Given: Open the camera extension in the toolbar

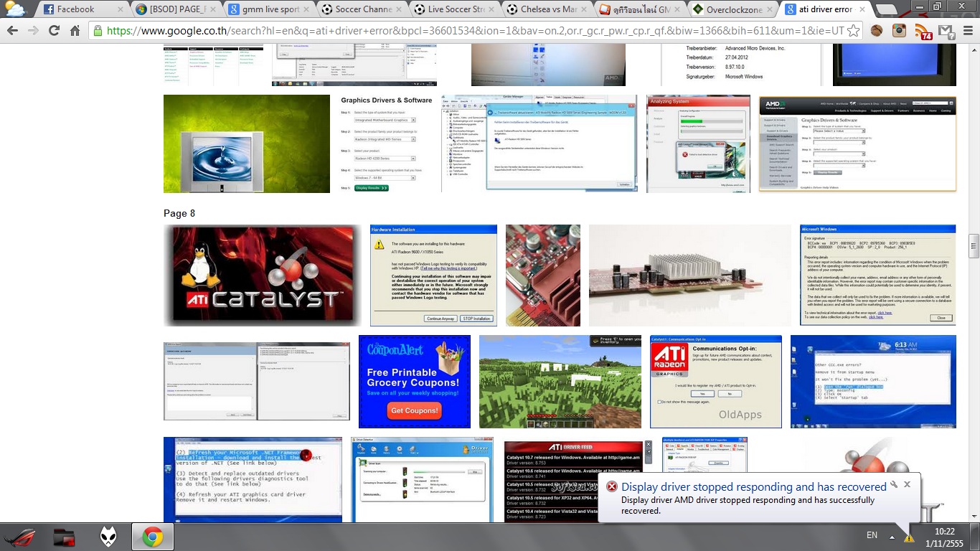Looking at the screenshot, I should pos(899,31).
